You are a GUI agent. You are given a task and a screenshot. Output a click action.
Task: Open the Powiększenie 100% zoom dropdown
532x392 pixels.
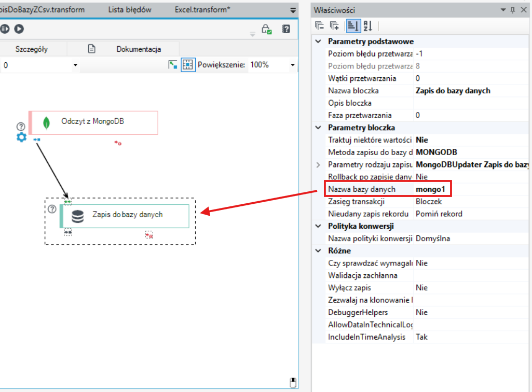tap(292, 65)
